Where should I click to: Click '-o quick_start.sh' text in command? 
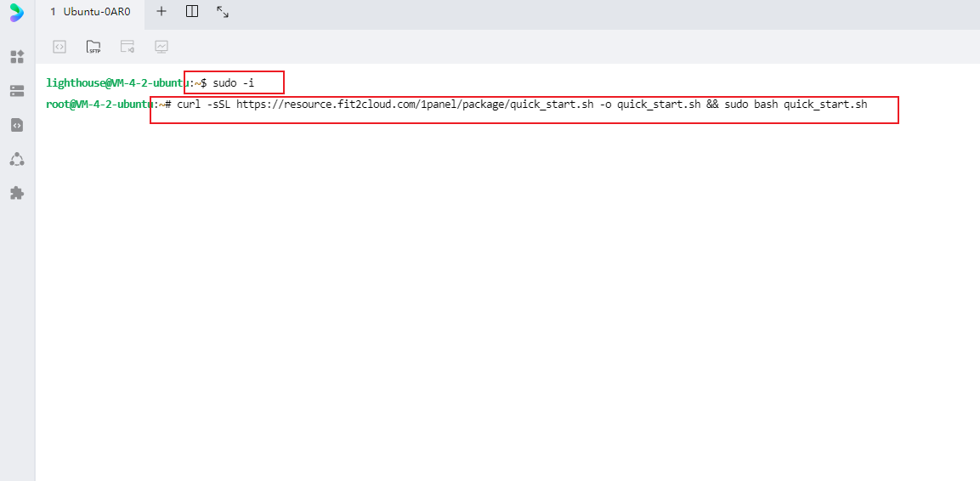point(650,104)
